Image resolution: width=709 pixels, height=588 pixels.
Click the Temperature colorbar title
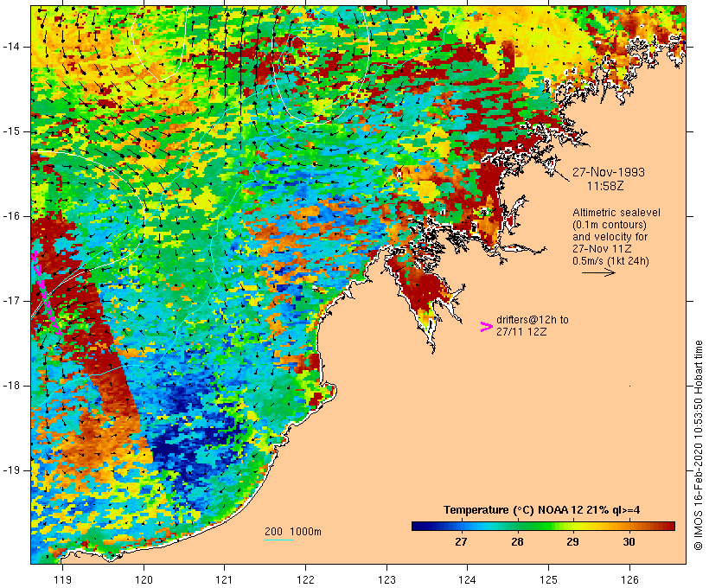click(x=542, y=510)
